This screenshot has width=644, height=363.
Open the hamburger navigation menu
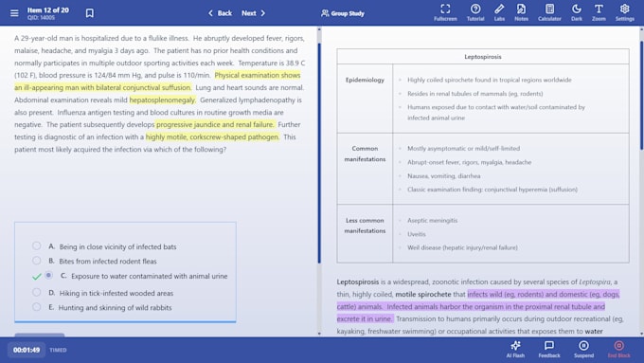tap(14, 13)
